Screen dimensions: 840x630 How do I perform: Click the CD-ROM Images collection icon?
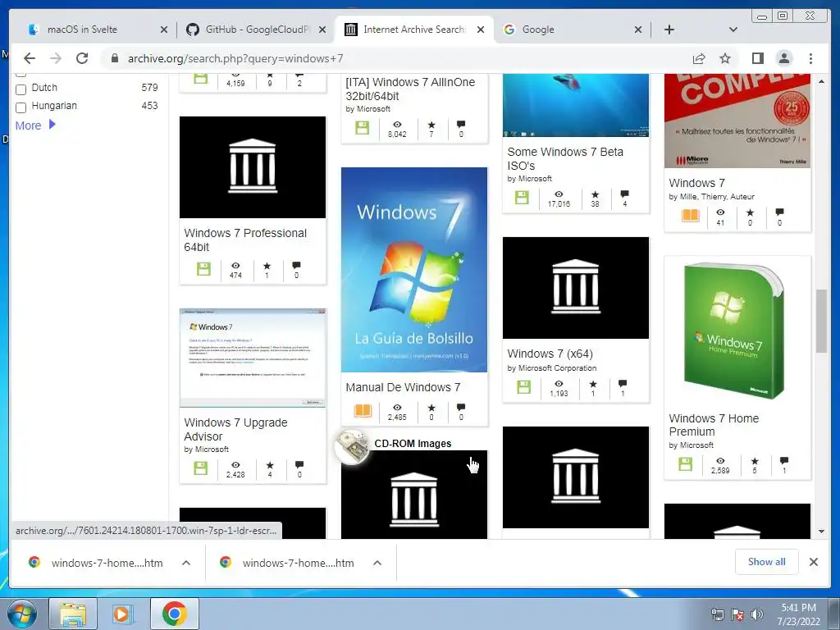351,445
